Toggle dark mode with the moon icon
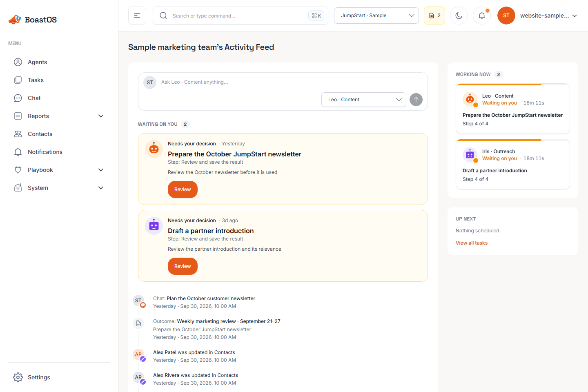The height and width of the screenshot is (392, 588). (x=459, y=16)
